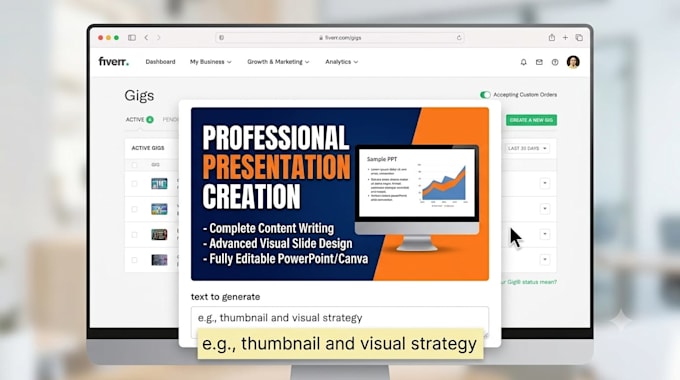Click the Fiverr logo link
The image size is (680, 380).
(x=114, y=62)
